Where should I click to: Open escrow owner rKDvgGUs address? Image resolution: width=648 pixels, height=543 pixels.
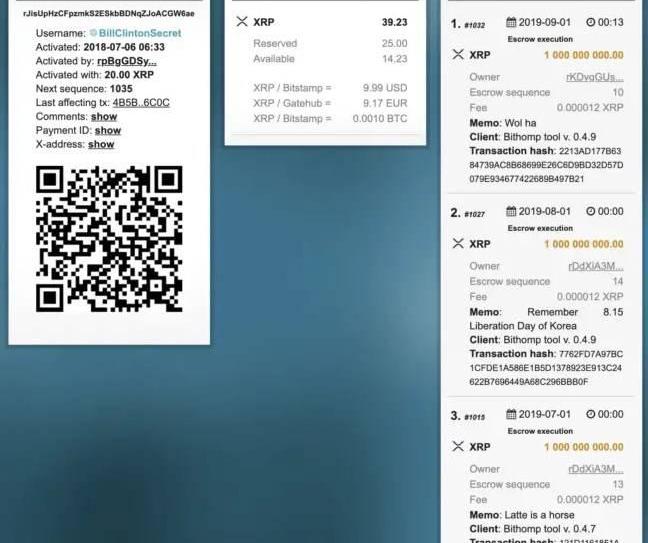[594, 76]
